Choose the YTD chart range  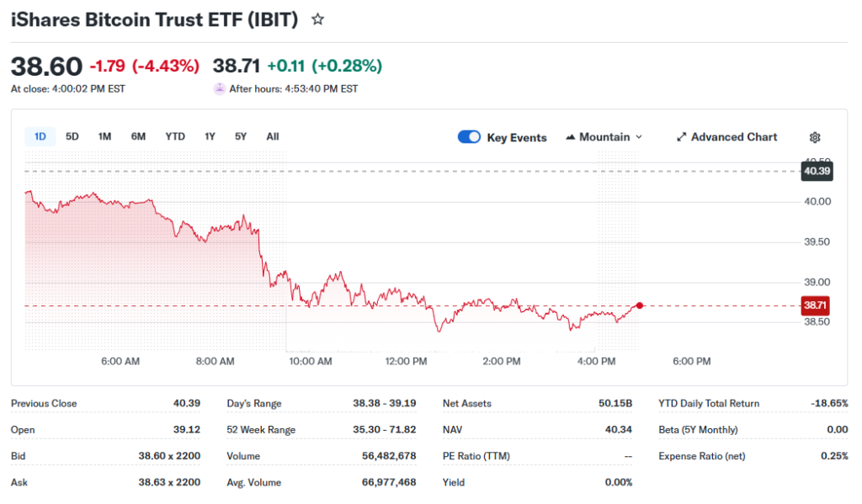pyautogui.click(x=175, y=136)
